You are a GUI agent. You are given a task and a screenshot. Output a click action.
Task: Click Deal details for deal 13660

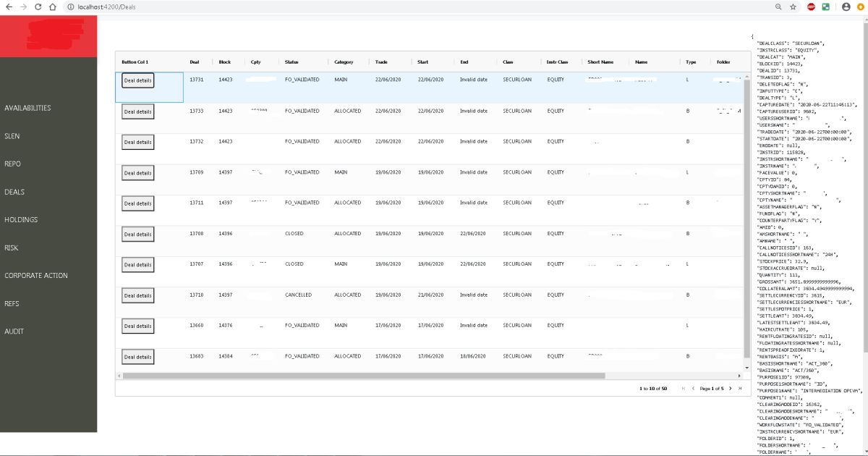[x=137, y=326]
